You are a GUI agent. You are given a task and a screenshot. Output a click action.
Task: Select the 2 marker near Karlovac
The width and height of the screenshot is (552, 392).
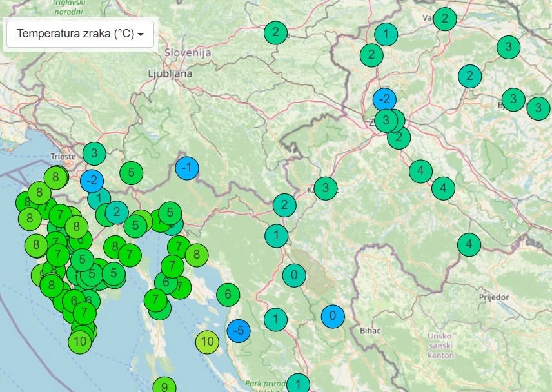pos(284,206)
